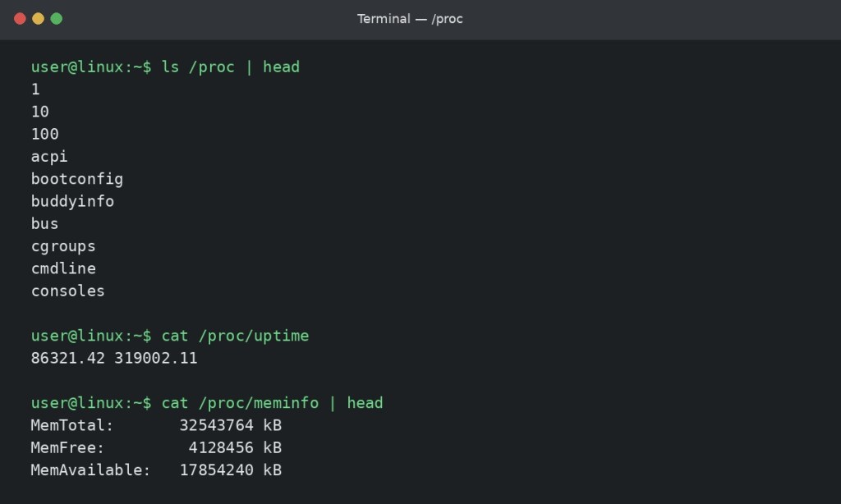Click the 'MemAvailable:' label
The image size is (841, 504).
point(90,470)
